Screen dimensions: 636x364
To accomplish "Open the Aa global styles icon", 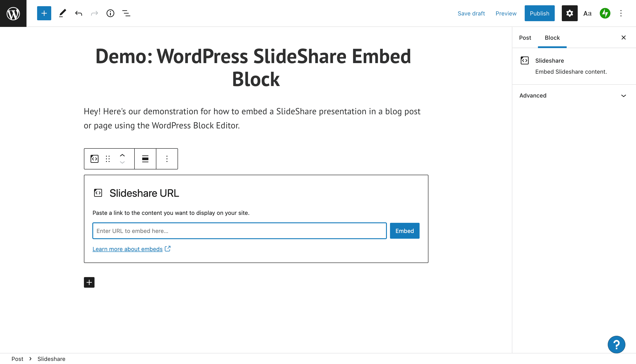I will point(587,13).
